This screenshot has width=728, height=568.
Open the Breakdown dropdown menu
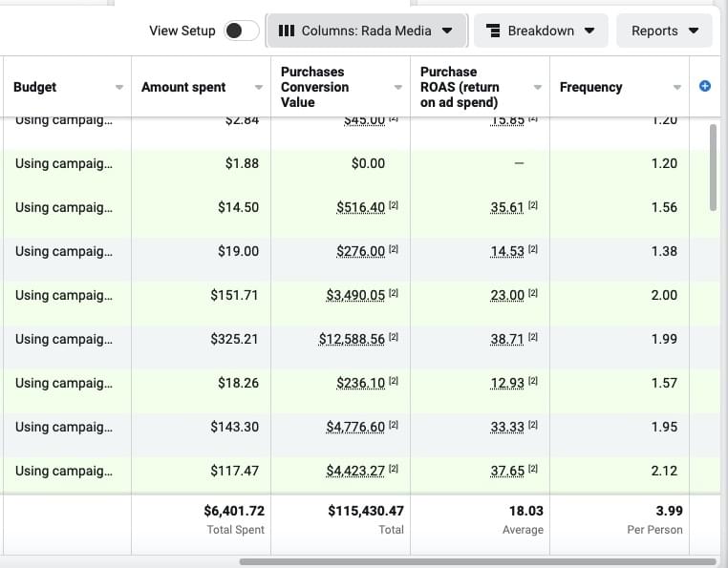click(541, 31)
